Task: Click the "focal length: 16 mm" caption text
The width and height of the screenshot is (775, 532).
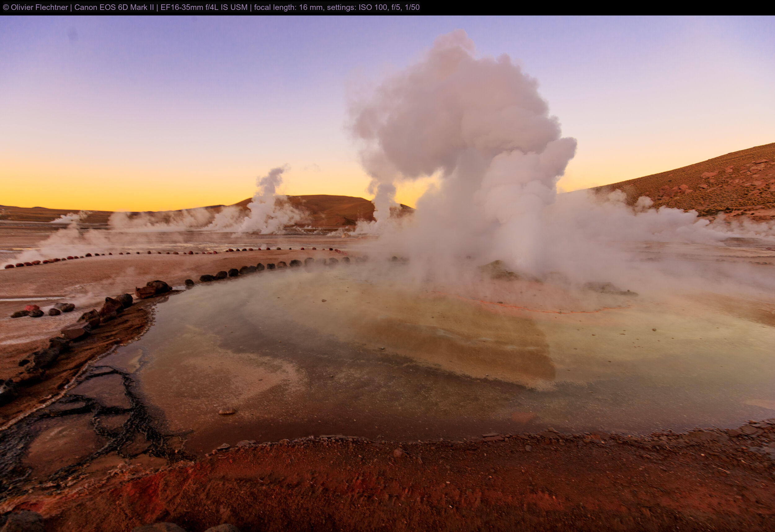Action: (x=289, y=7)
